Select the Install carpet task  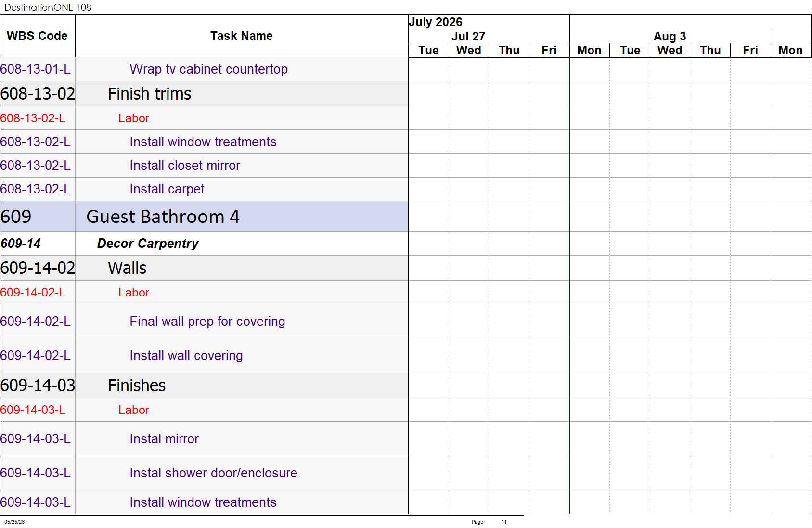[167, 189]
